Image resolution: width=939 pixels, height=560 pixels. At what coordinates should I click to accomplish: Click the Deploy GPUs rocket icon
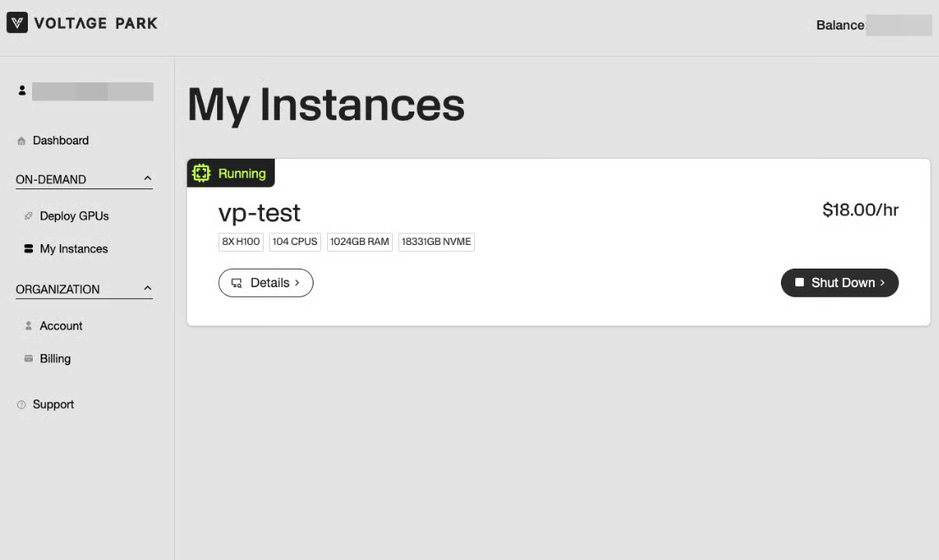(x=29, y=216)
